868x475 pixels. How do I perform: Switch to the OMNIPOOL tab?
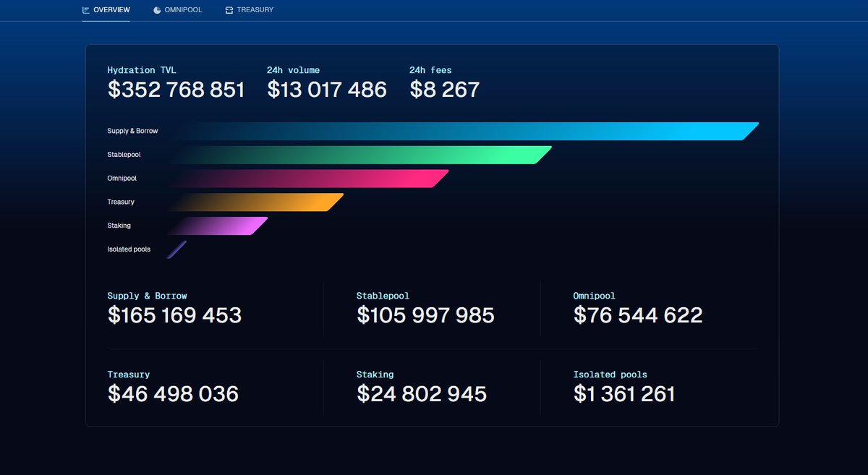click(178, 10)
